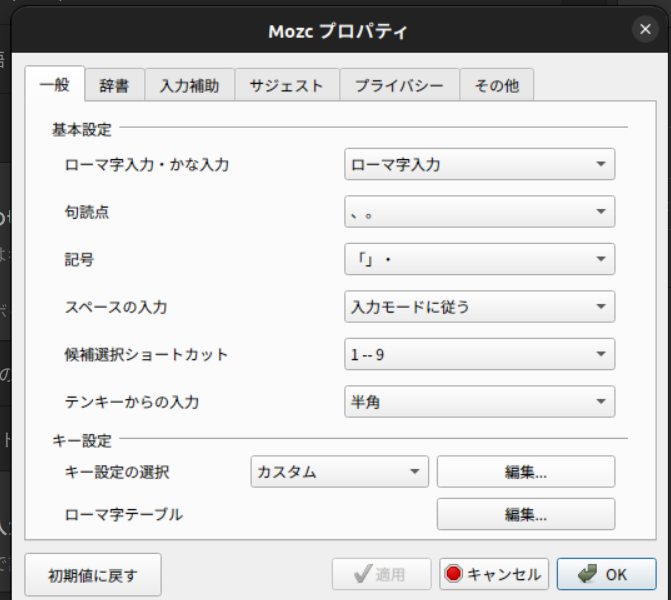Confirm settings with the OK button
671x600 pixels.
point(606,574)
